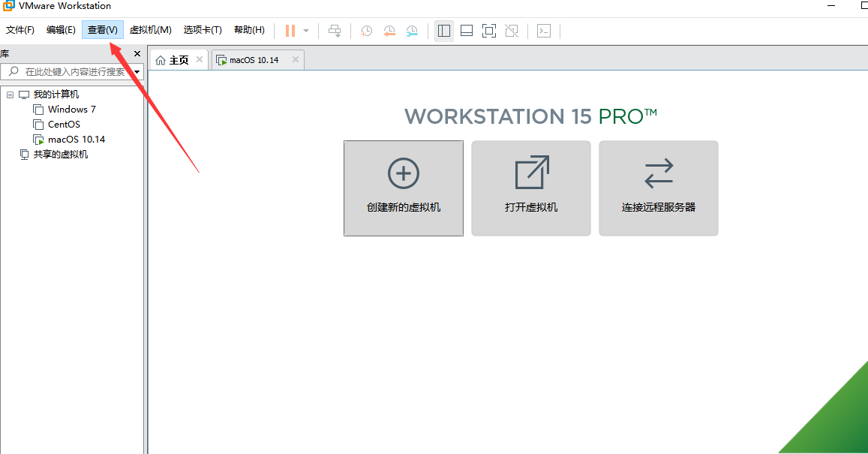Select the CentOS virtual machine
The height and width of the screenshot is (454, 868).
pos(64,124)
